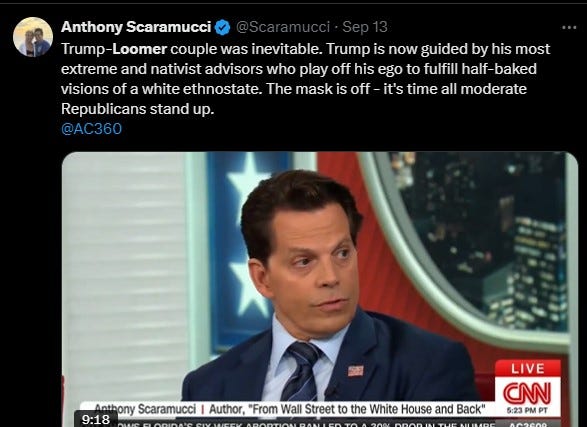Open the Sep 13 post timestamp

point(365,27)
